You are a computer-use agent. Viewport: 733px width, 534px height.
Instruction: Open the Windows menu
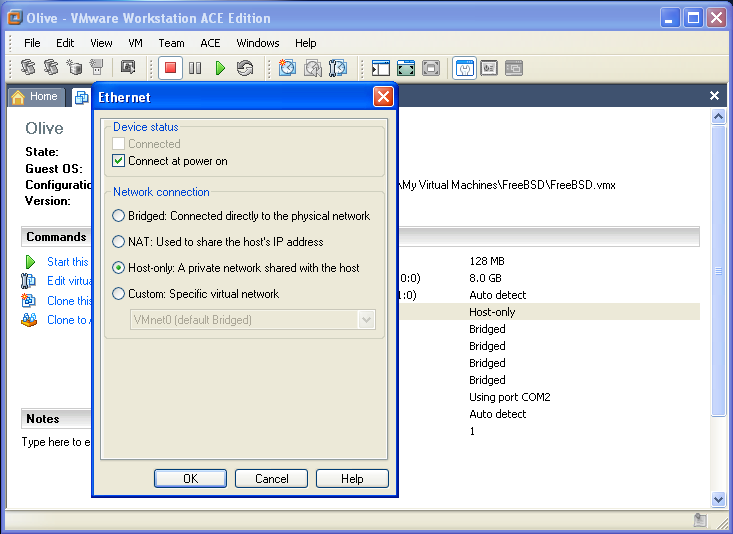(x=258, y=43)
